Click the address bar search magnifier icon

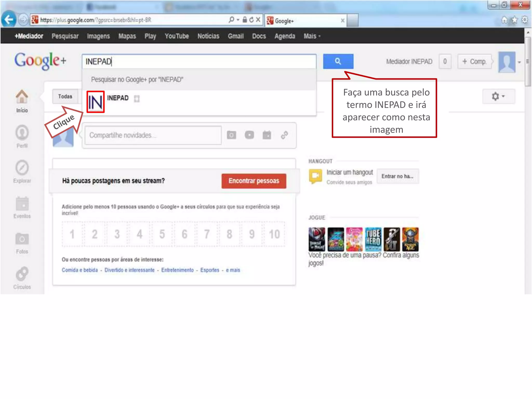(231, 20)
